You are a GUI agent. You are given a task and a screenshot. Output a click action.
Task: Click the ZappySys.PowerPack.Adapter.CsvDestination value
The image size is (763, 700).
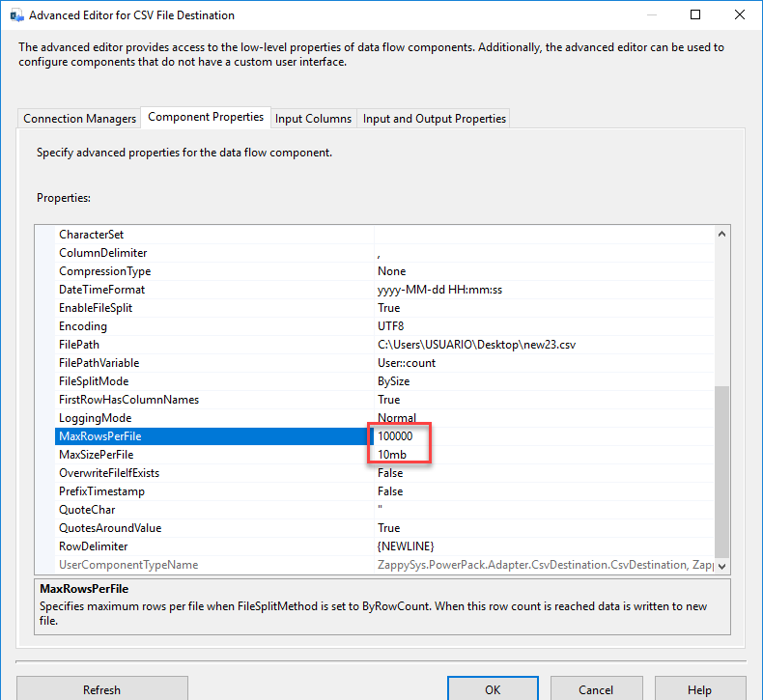pyautogui.click(x=544, y=565)
